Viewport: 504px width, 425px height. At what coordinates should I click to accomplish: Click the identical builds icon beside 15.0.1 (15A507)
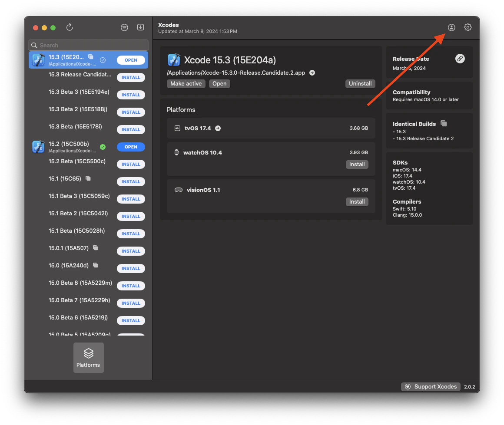click(96, 248)
